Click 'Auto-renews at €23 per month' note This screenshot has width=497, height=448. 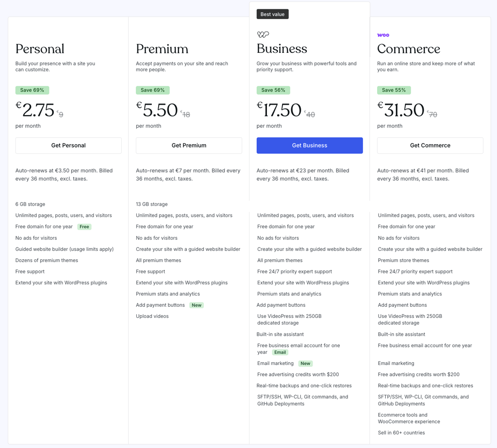(x=303, y=175)
